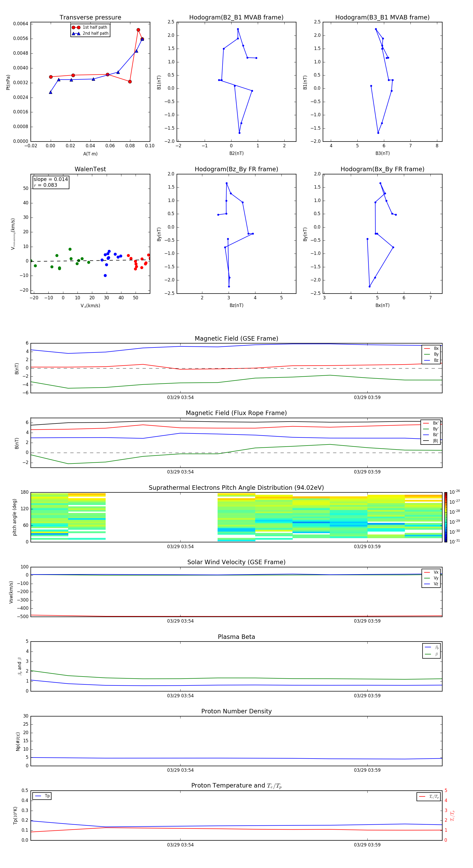
Task: Click 'B2(nT)' x-axis label
Action: coord(236,153)
